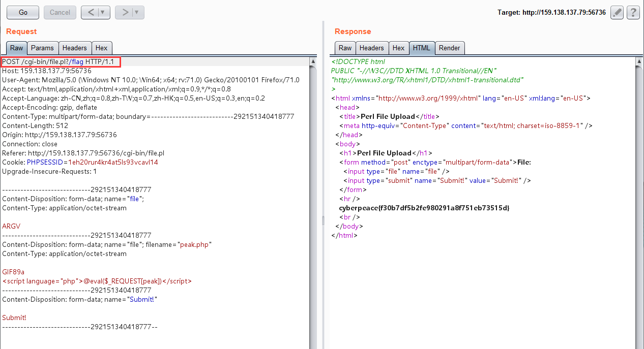Switch to the Response Hex tab

click(399, 48)
